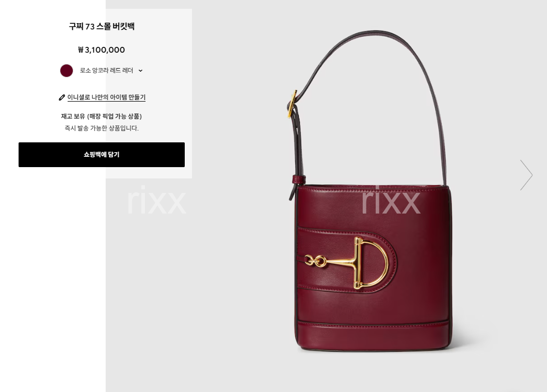The image size is (547, 392).
Task: Click the gold buckle on the strap
Action: pos(292,104)
